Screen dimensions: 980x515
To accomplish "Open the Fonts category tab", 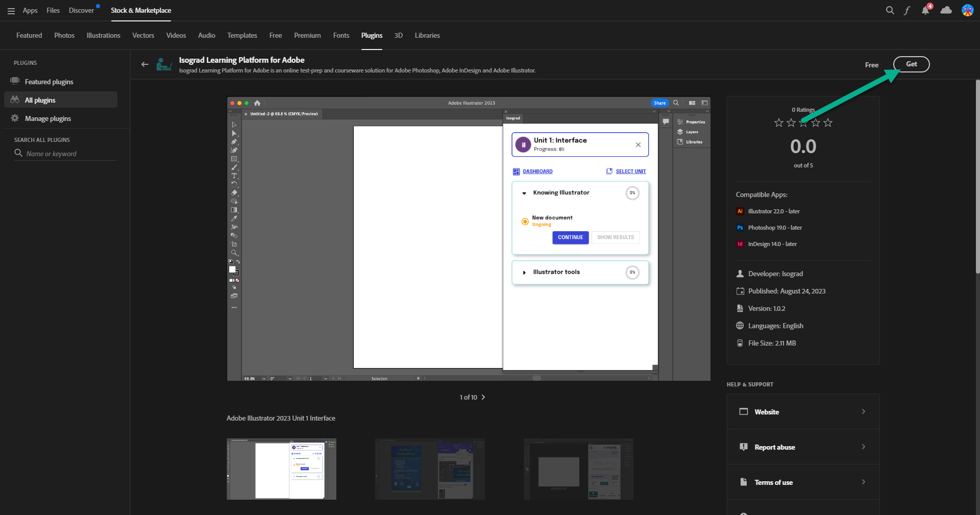I will 341,35.
